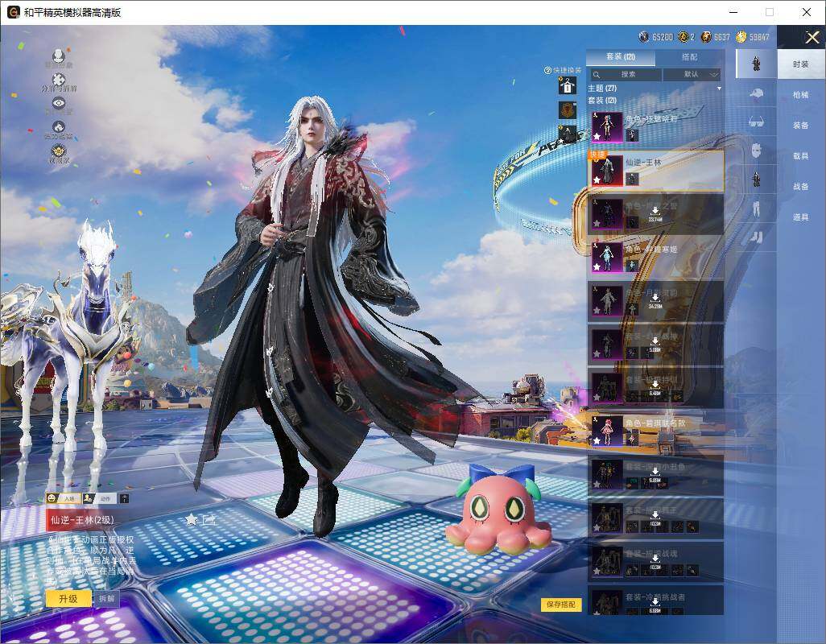Open 分解与拆解 puzzle icon
The image size is (826, 644).
(x=59, y=80)
